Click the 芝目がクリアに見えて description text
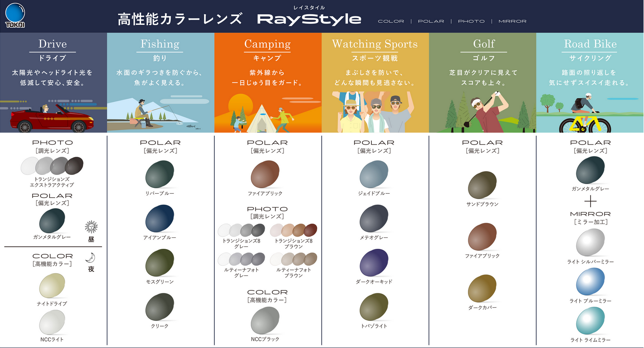 pos(484,72)
